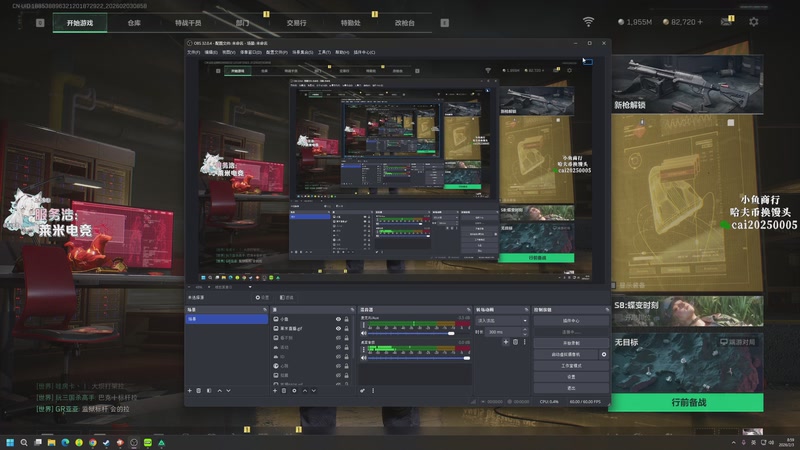Open scene filters icon in Scenes toolbar
This screenshot has height=450, width=800.
(209, 391)
